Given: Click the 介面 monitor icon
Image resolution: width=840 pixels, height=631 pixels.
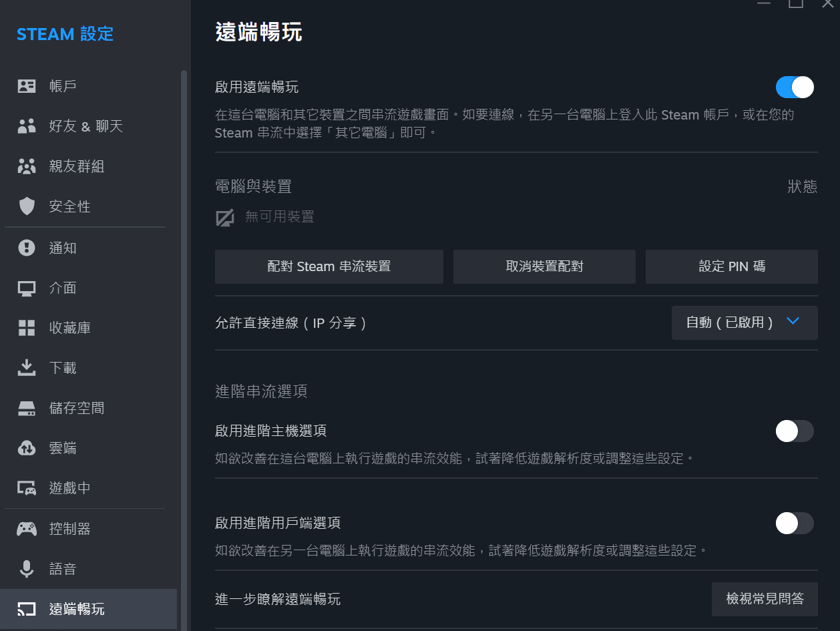Looking at the screenshot, I should click(x=27, y=288).
